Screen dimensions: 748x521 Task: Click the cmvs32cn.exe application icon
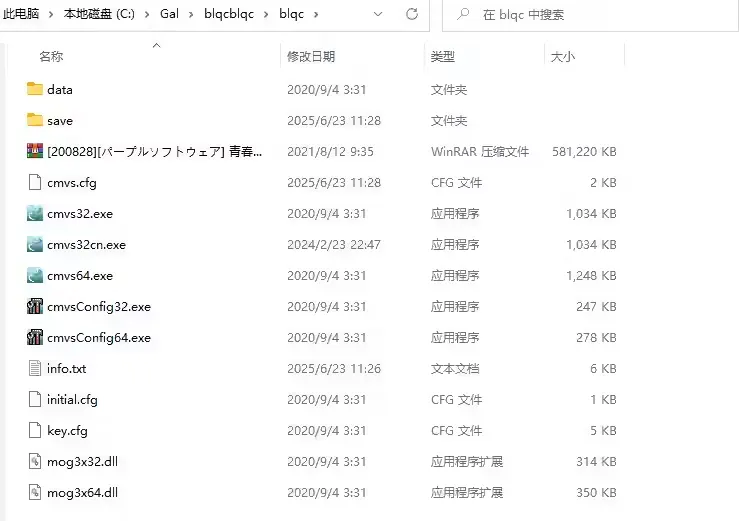point(35,244)
